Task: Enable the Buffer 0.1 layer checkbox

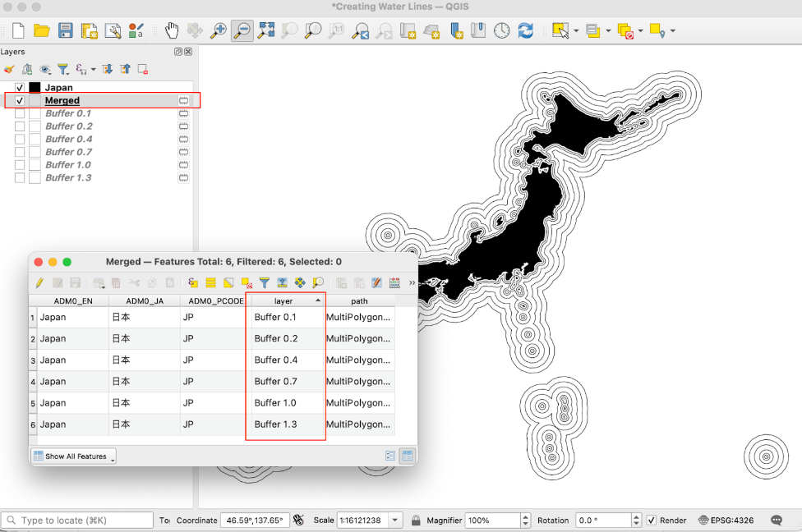Action: tap(20, 113)
